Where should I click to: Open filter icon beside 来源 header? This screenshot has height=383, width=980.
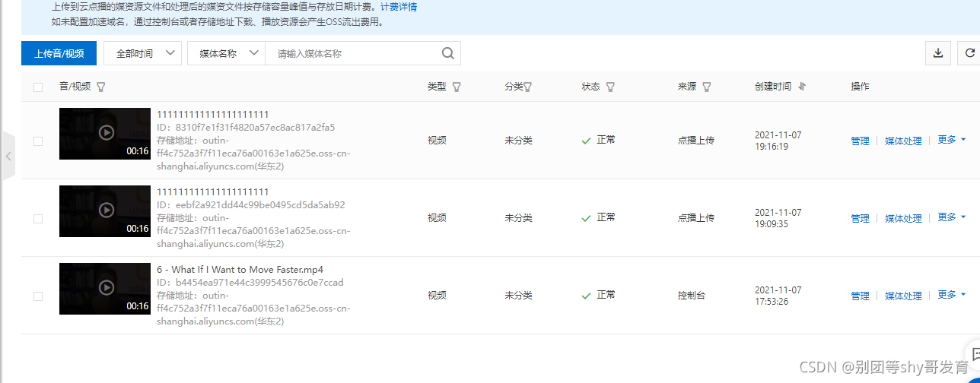(x=707, y=87)
